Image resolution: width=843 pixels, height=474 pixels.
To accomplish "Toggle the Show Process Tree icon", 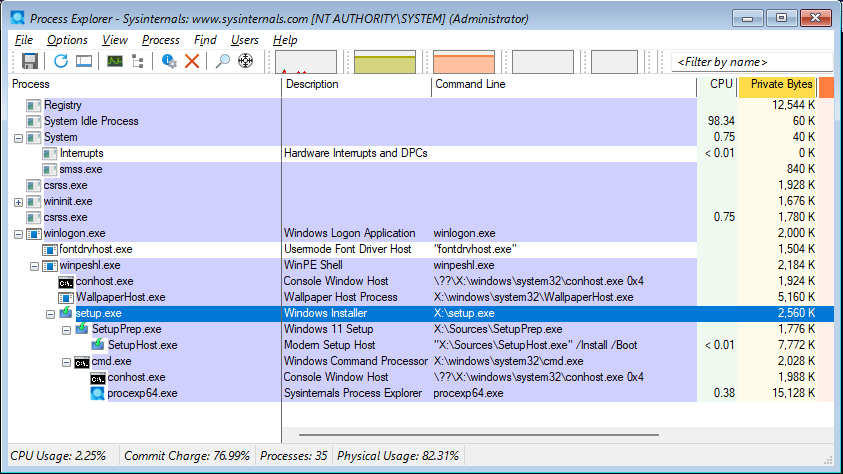I will coord(138,61).
